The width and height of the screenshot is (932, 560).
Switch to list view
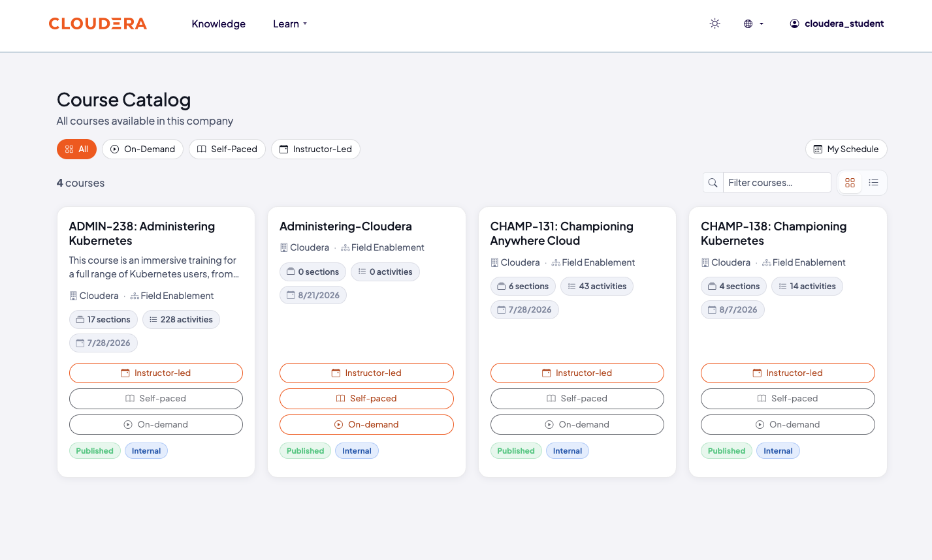(874, 183)
